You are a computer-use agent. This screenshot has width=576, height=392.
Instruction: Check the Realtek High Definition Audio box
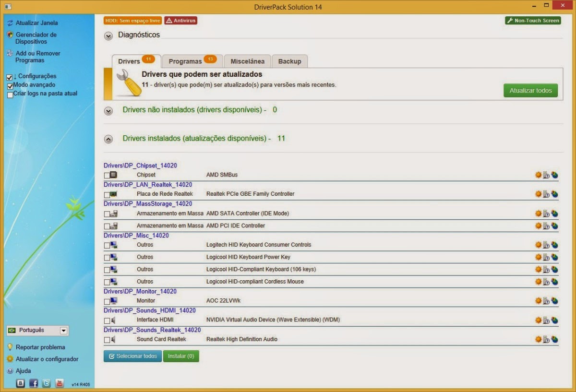pos(107,340)
